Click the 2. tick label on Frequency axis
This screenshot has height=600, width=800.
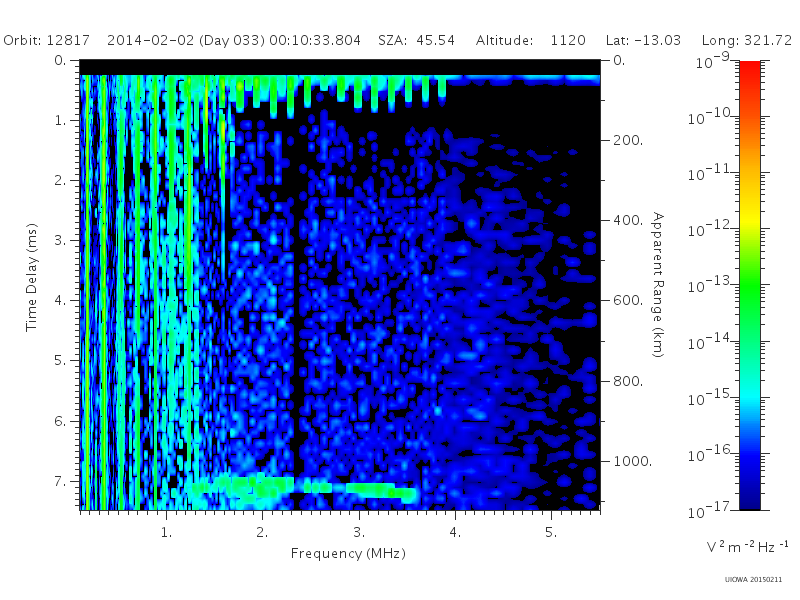(x=262, y=533)
